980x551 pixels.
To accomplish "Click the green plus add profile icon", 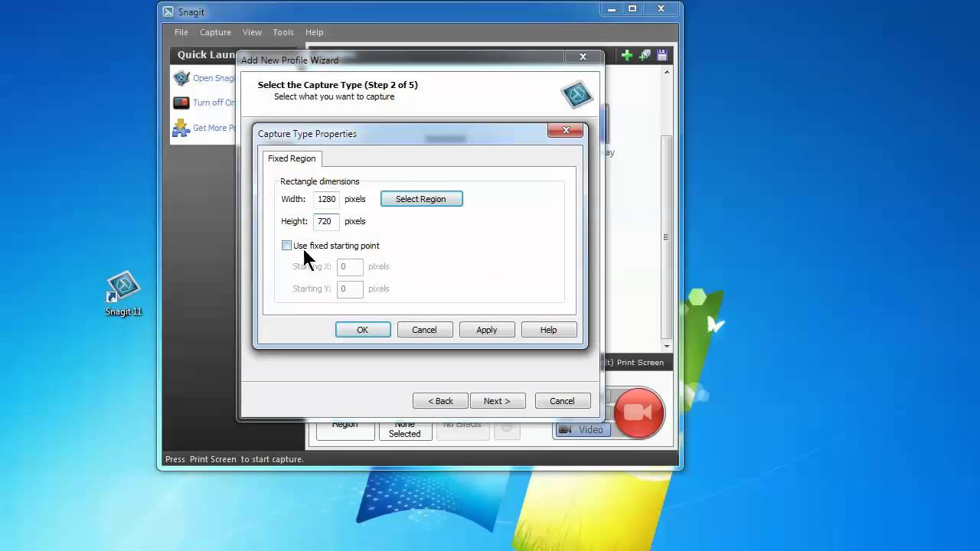I will point(627,55).
